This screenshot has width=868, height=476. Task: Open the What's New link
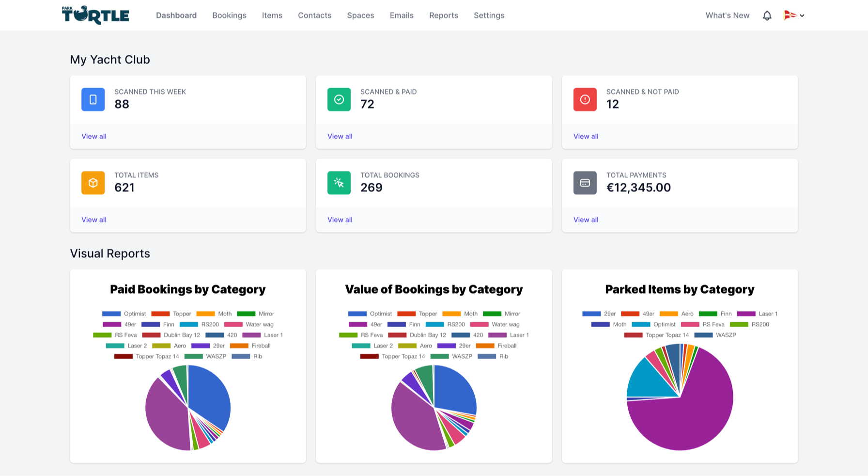click(727, 16)
